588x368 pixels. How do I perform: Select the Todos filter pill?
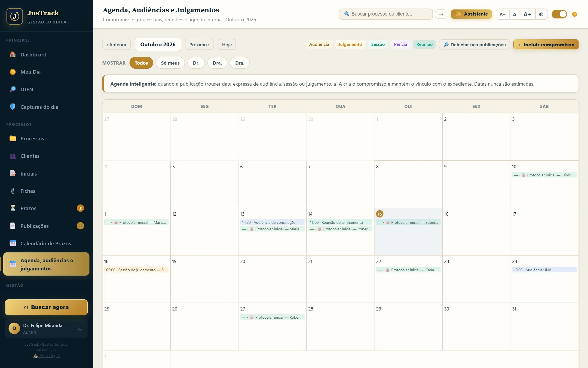141,63
